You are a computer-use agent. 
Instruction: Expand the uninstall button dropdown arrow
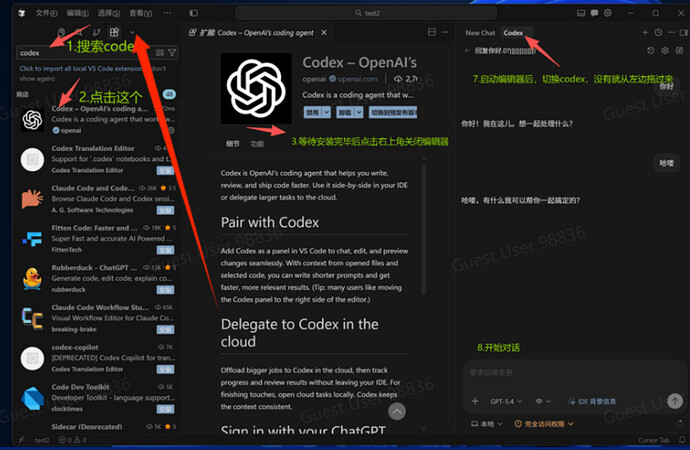359,113
